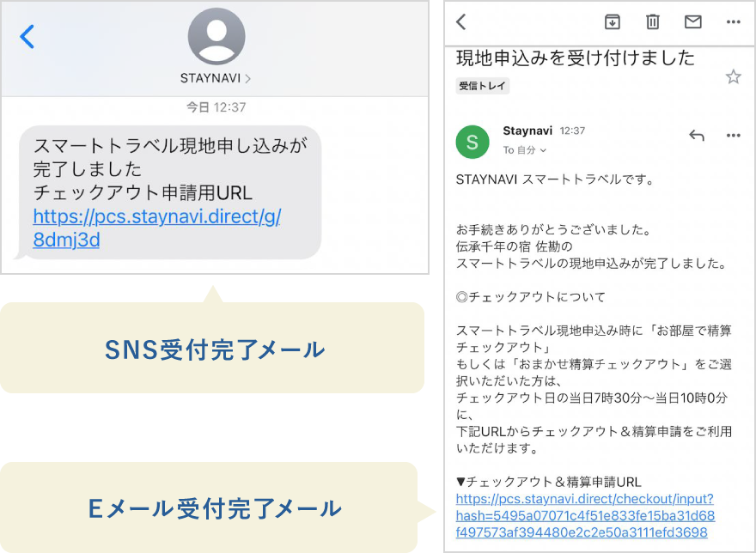Open the top toolbar more options menu
Viewport: 756px width, 553px height.
(734, 21)
